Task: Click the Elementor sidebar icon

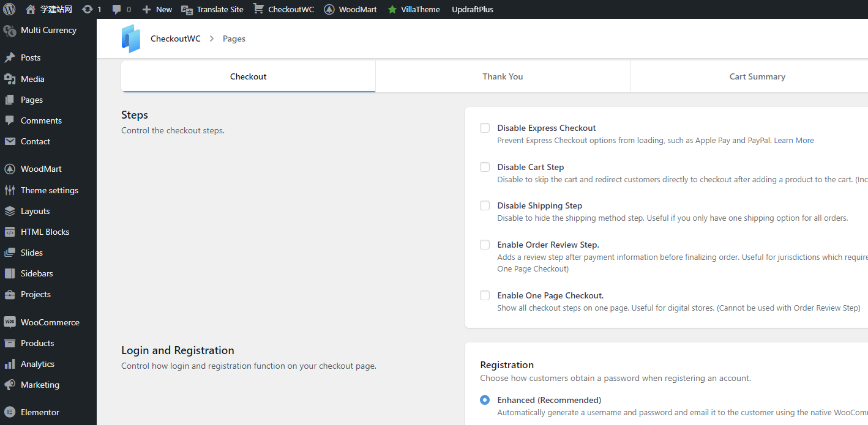Action: [x=10, y=412]
